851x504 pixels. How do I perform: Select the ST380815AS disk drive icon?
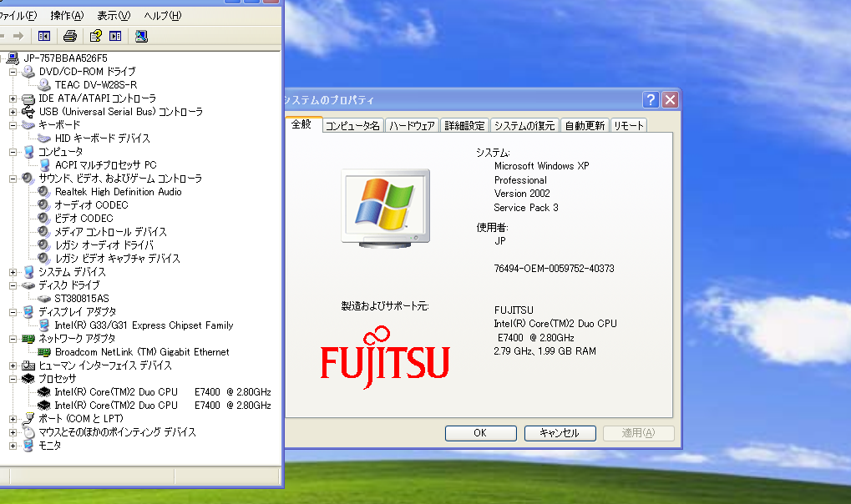pos(45,298)
